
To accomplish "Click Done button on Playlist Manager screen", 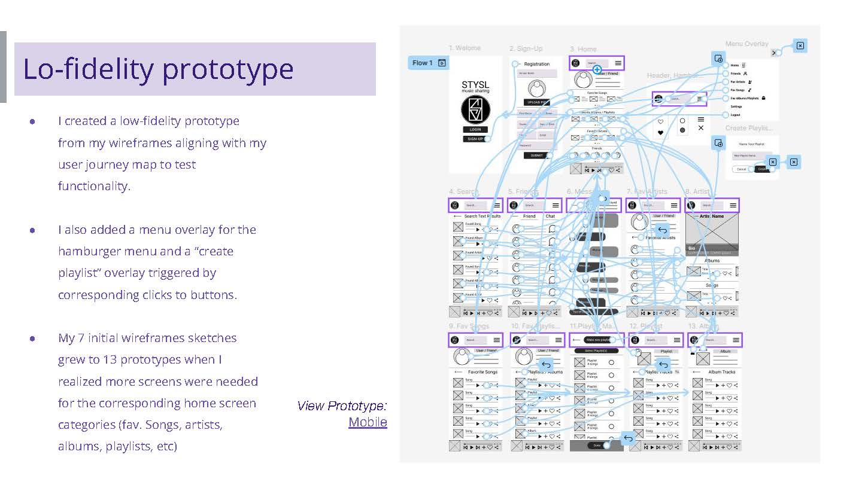I will pos(596,446).
